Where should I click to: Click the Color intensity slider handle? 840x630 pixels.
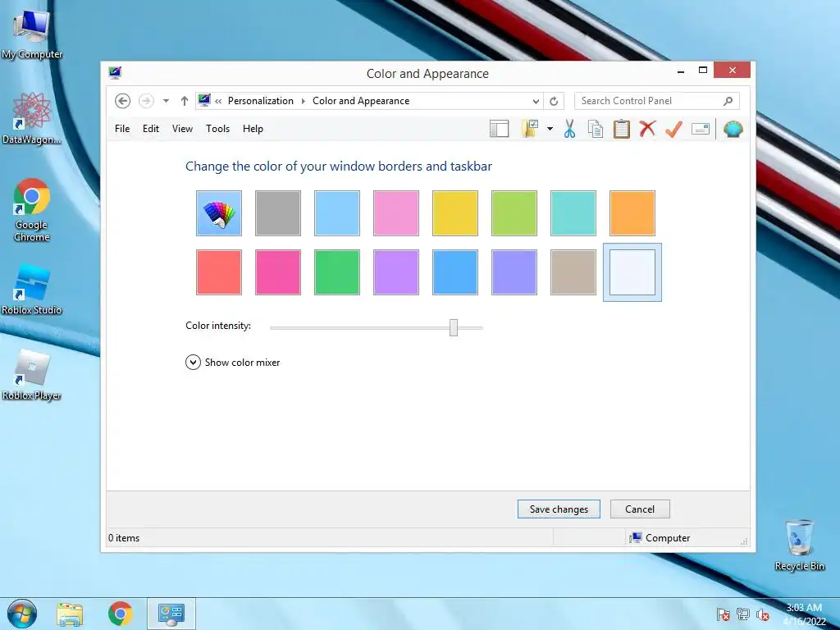tap(454, 327)
